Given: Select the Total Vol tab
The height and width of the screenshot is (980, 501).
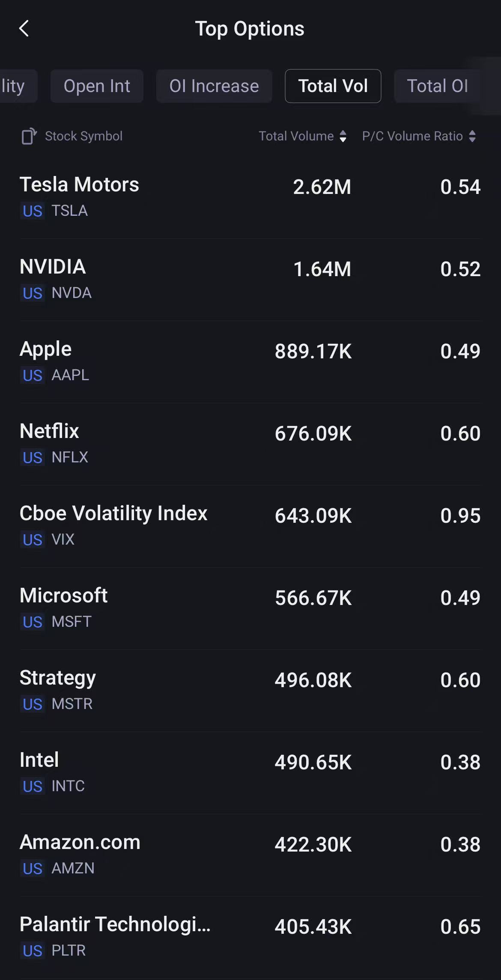Looking at the screenshot, I should pos(333,86).
